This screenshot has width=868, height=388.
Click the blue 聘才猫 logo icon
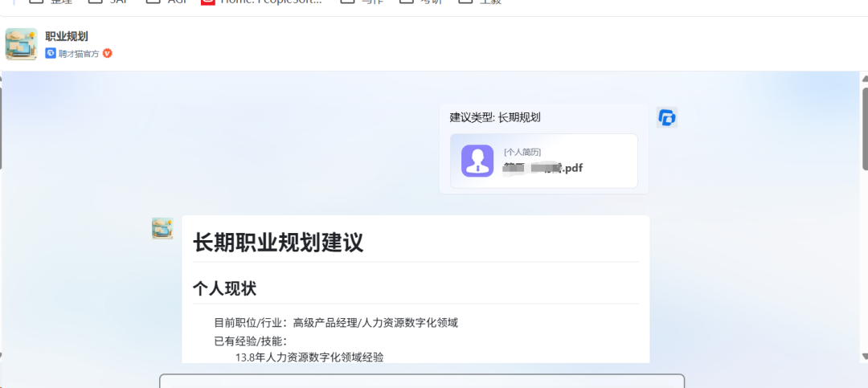(x=51, y=54)
